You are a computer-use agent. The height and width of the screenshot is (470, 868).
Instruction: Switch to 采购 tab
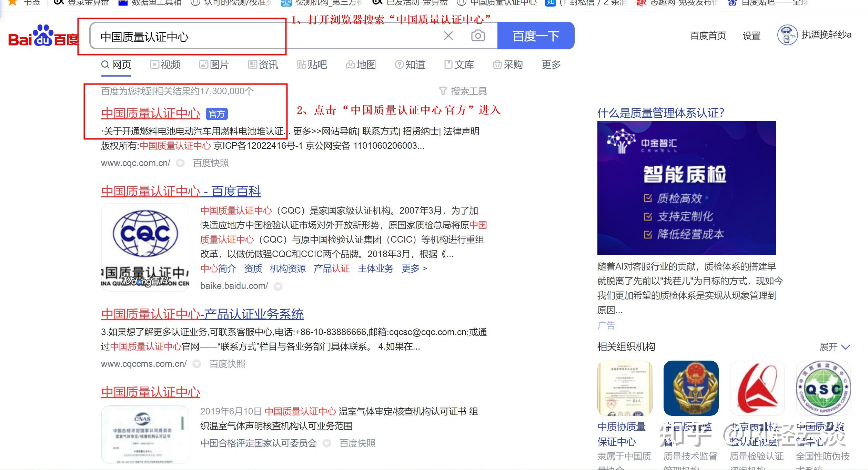tap(508, 65)
